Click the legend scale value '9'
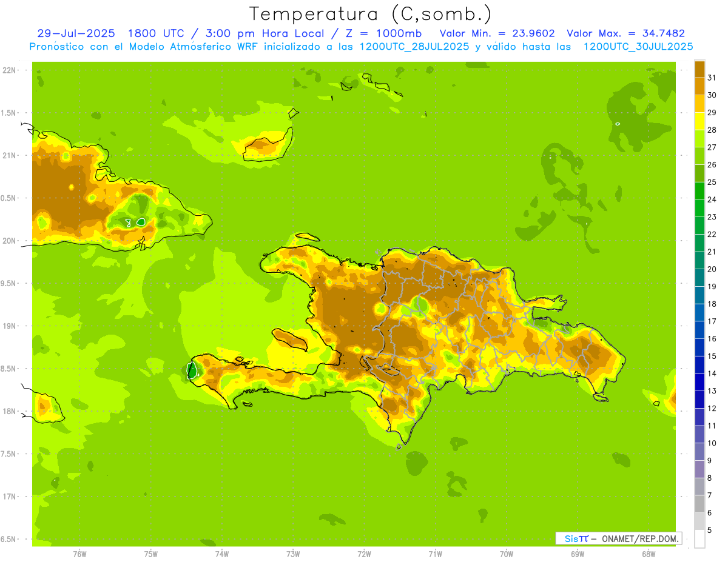The height and width of the screenshot is (562, 728). (710, 461)
